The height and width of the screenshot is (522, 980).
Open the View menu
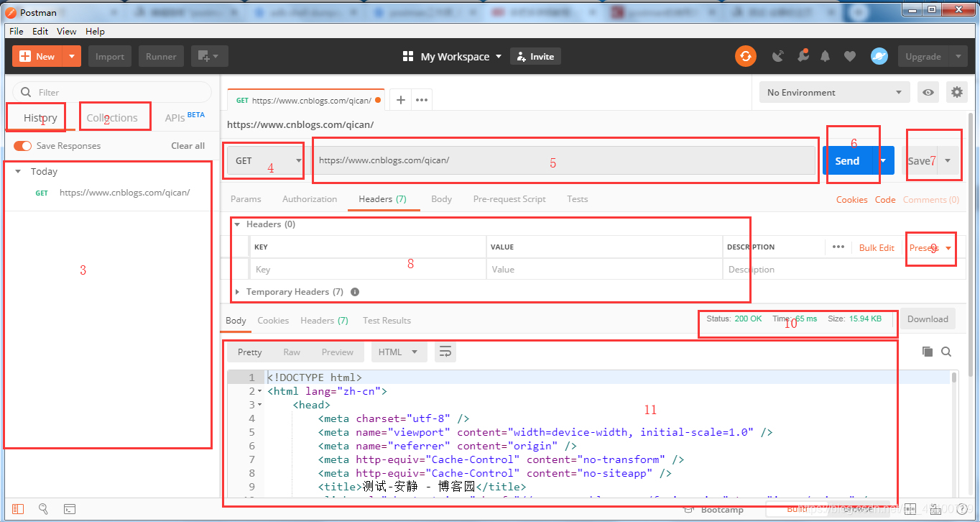click(x=67, y=31)
